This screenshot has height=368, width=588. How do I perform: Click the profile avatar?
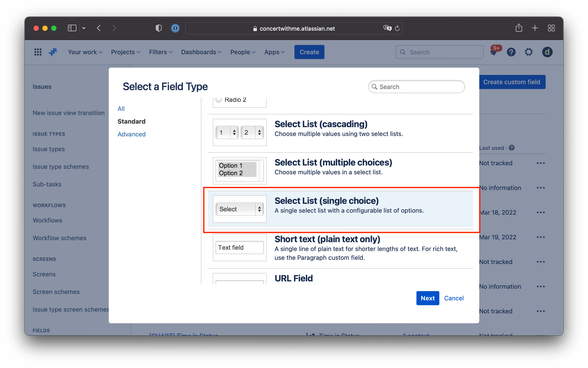point(547,52)
